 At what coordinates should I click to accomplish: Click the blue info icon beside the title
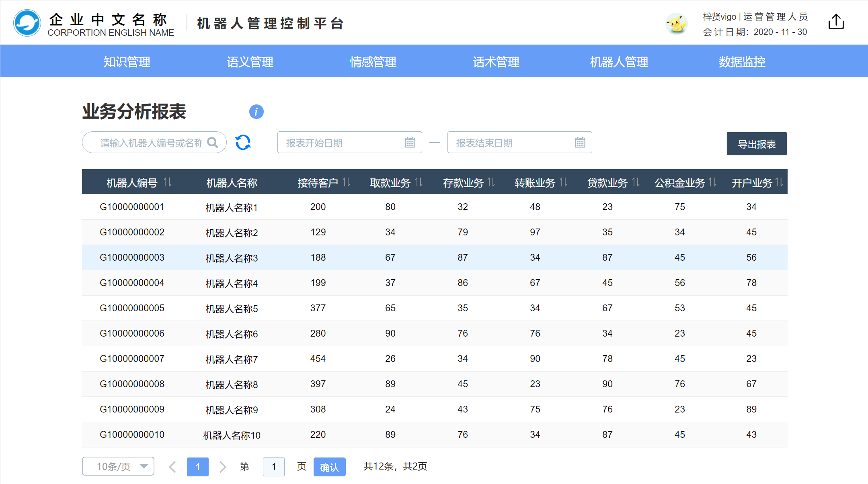pyautogui.click(x=256, y=112)
